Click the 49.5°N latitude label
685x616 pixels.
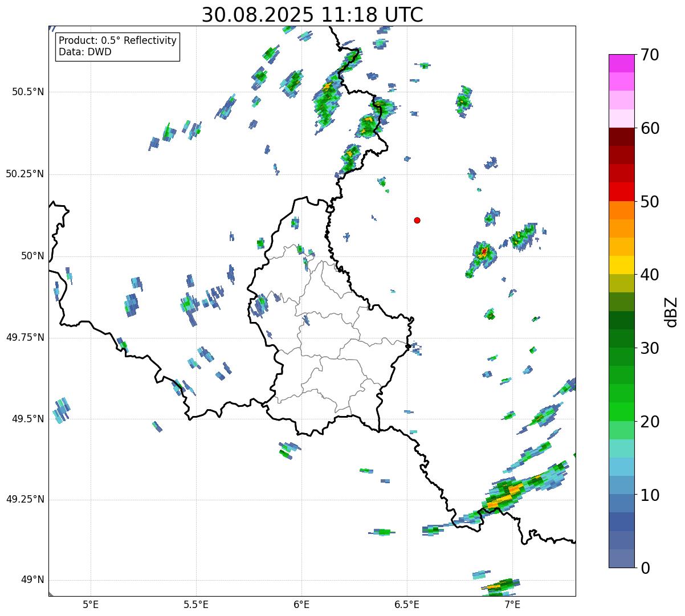[28, 419]
